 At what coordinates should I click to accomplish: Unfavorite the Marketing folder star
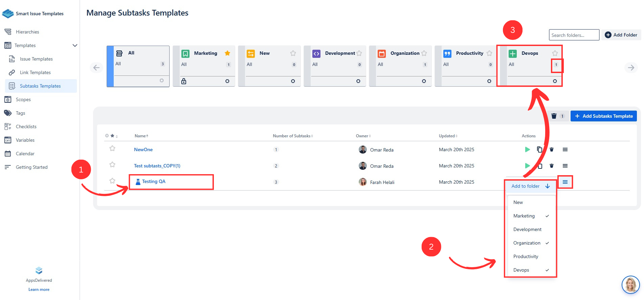(x=227, y=53)
